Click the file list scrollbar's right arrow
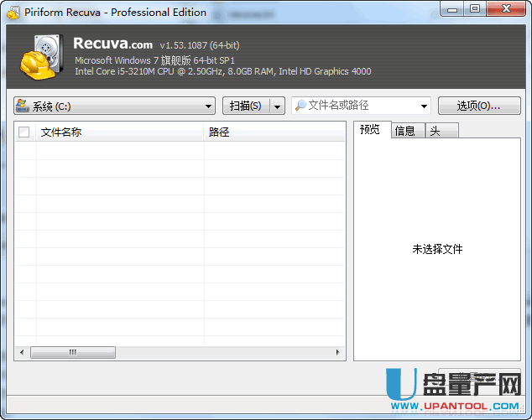This screenshot has height=420, width=532. (338, 353)
